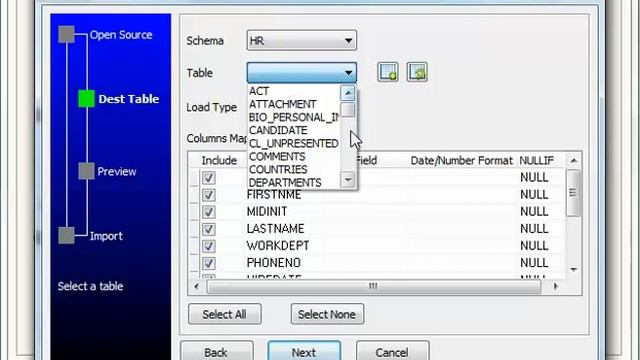Viewport: 640px width, 360px height.
Task: Click the Dest Table wizard step
Action: click(129, 99)
